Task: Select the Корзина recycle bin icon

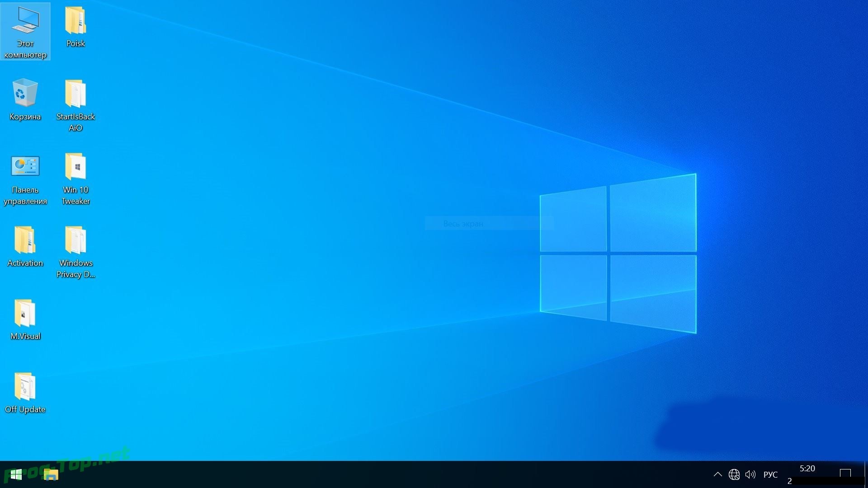Action: coord(25,99)
